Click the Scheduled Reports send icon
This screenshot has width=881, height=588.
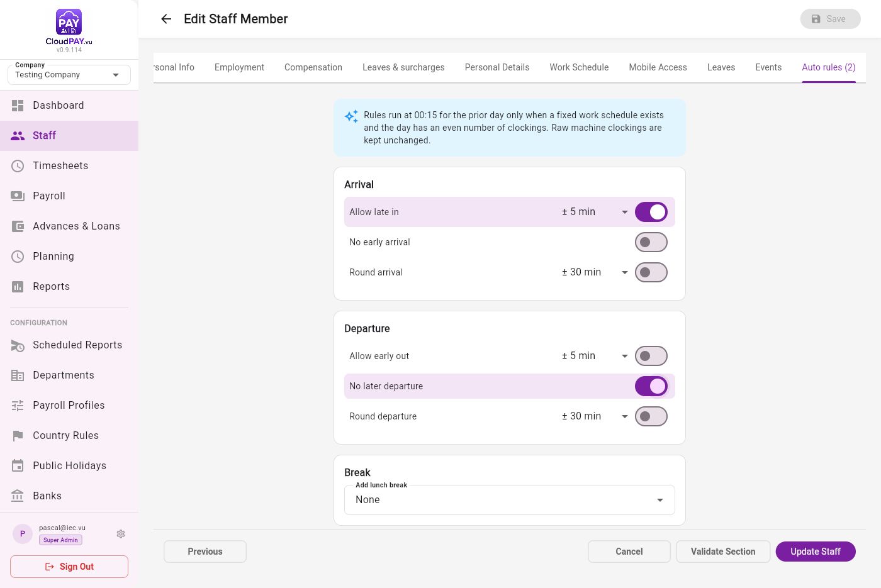[18, 345]
